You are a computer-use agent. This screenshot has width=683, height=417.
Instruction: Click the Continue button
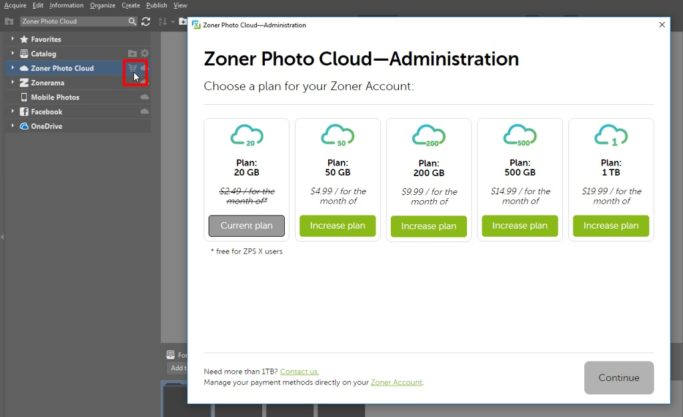point(619,378)
